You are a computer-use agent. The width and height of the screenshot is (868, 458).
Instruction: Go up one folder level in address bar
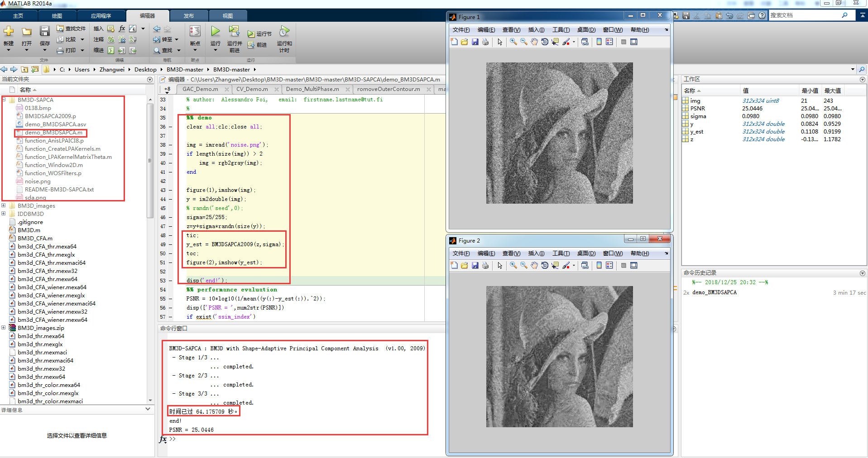click(24, 69)
